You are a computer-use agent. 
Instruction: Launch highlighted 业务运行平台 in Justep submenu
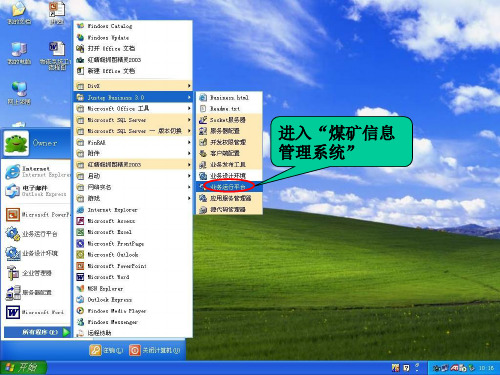pyautogui.click(x=229, y=187)
